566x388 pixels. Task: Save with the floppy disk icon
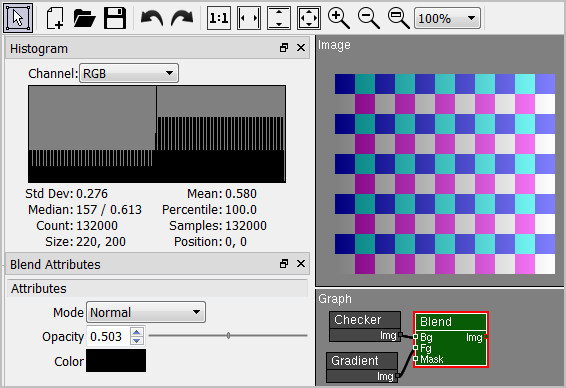pos(115,18)
